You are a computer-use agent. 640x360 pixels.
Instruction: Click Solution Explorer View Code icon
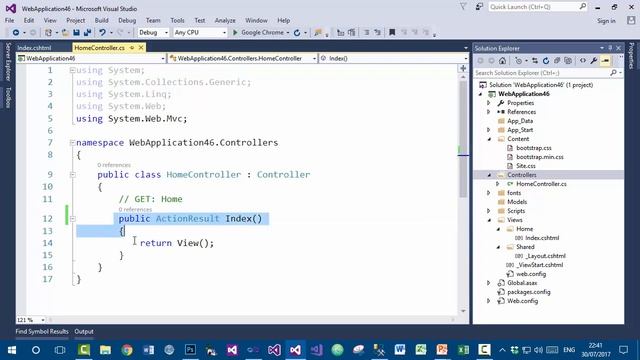click(582, 61)
